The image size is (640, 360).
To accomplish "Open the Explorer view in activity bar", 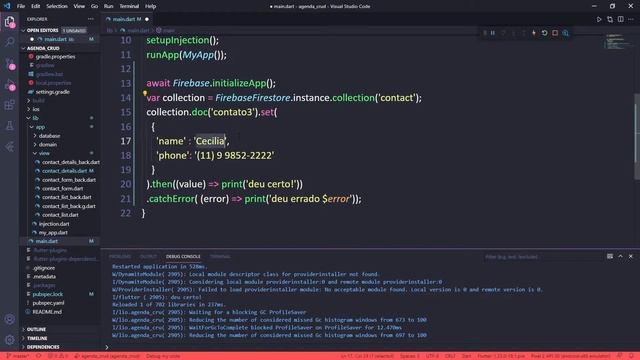I will point(9,21).
